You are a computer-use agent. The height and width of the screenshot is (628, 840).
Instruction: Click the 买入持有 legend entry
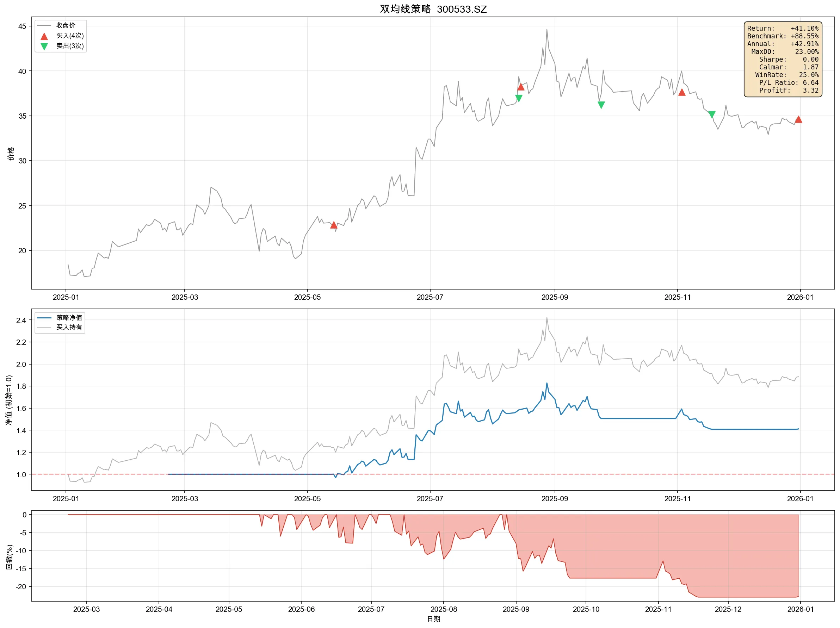tap(69, 327)
